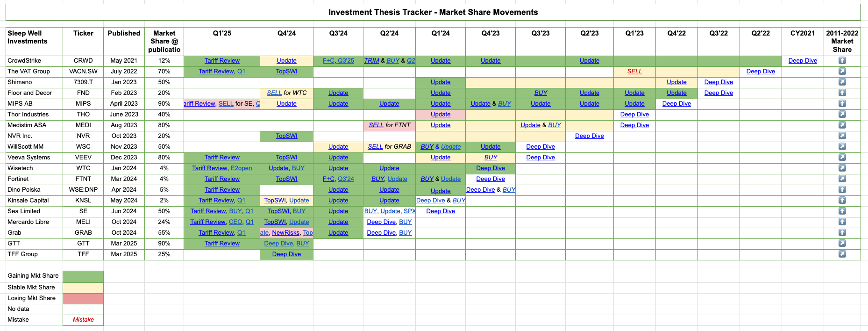Open the Deep Dive link in the TFF Group row
This screenshot has width=868, height=331.
click(286, 254)
